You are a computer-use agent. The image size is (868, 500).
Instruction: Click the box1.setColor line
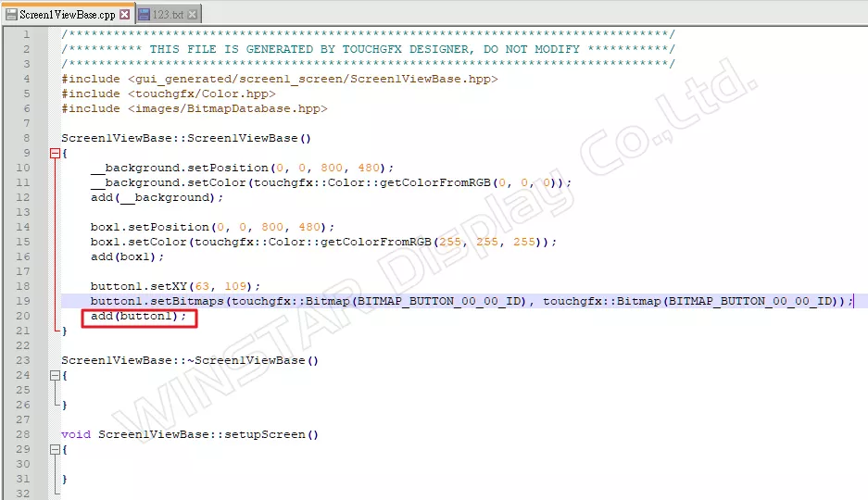click(x=323, y=242)
